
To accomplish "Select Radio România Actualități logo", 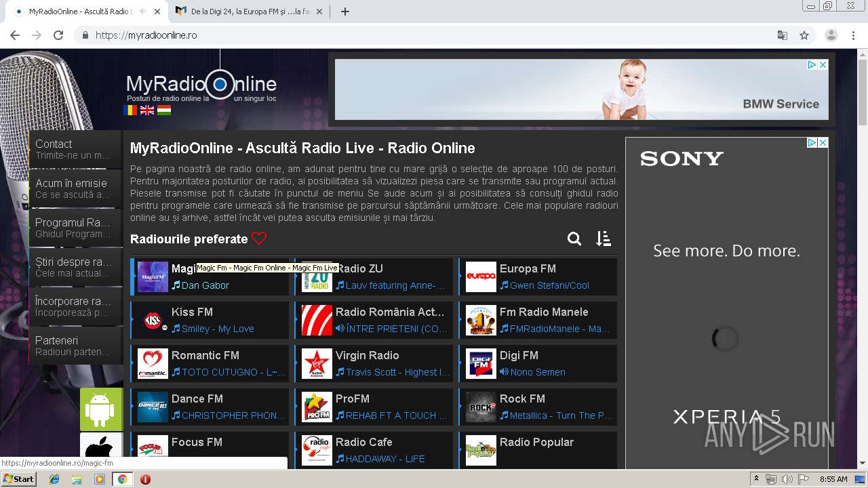I will tap(317, 320).
